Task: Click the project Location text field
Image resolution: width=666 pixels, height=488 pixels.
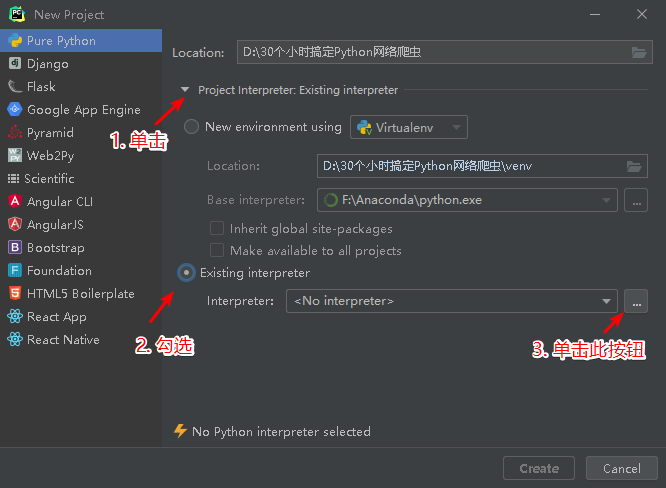Action: (432, 53)
